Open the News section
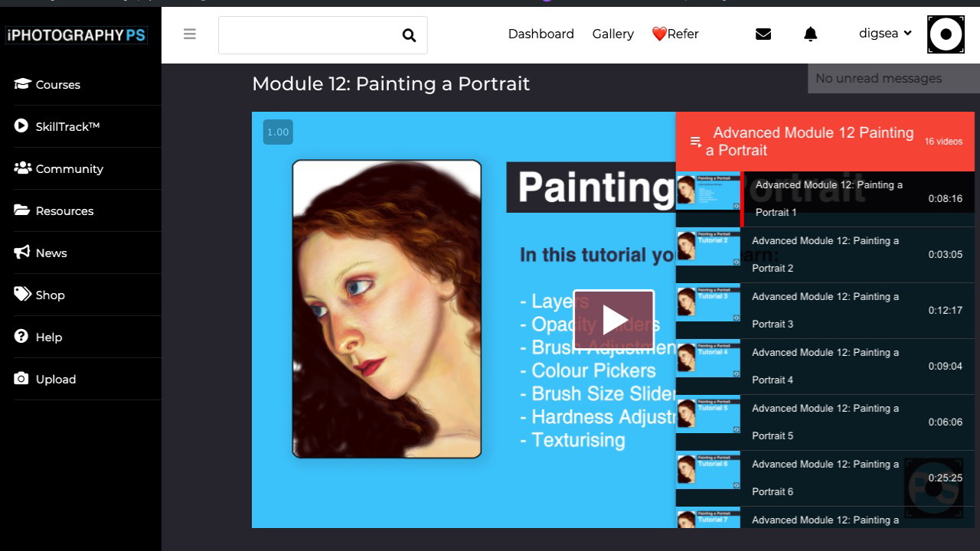The image size is (980, 551). (51, 253)
